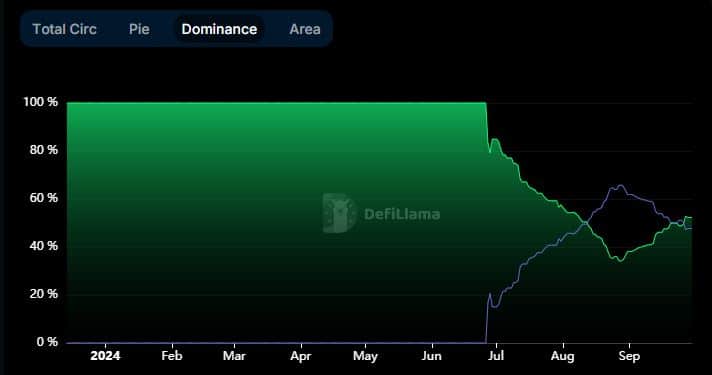712x375 pixels.
Task: Select the Pie chart tab
Action: 139,29
